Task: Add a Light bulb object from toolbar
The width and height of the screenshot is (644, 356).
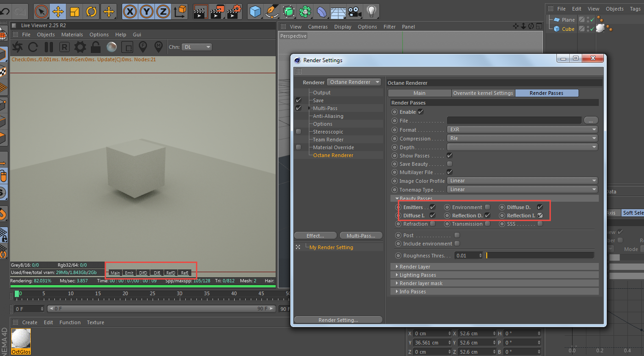Action: click(x=371, y=11)
